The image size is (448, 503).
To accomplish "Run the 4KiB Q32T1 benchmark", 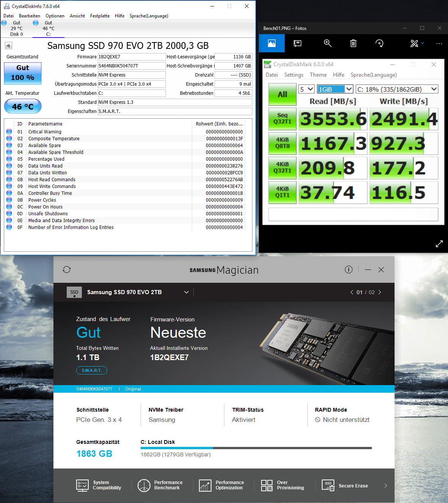I will pyautogui.click(x=282, y=168).
